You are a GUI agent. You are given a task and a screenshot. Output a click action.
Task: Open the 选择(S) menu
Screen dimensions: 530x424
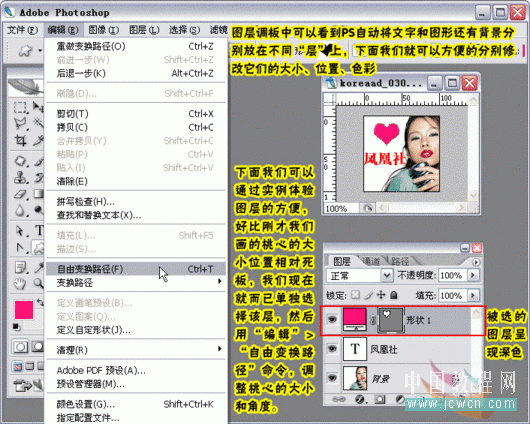point(184,30)
